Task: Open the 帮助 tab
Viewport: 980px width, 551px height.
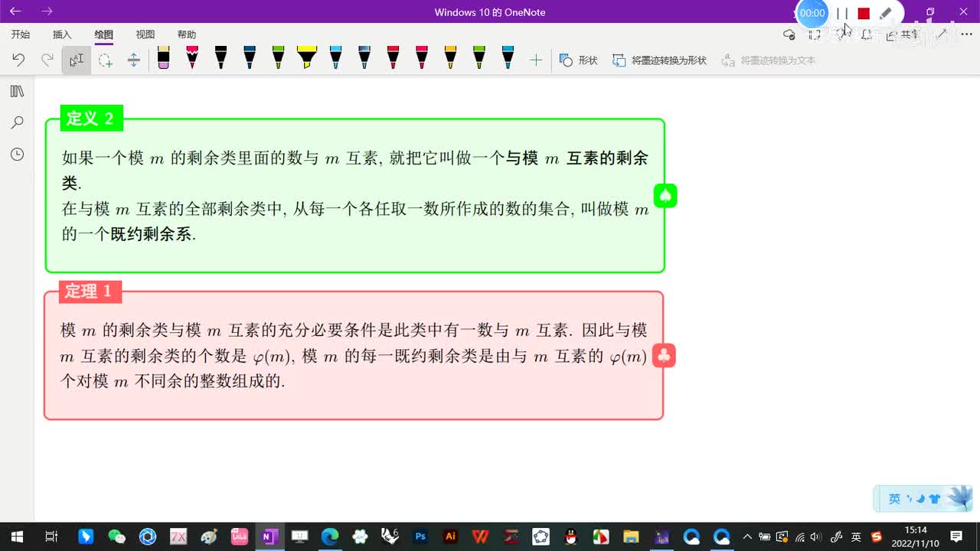Action: [186, 34]
